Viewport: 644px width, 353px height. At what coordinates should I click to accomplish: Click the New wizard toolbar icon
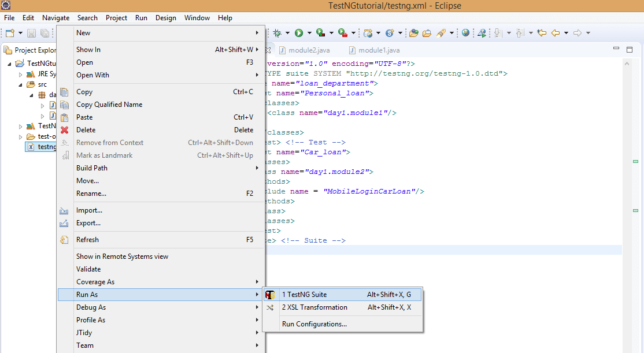pyautogui.click(x=10, y=33)
